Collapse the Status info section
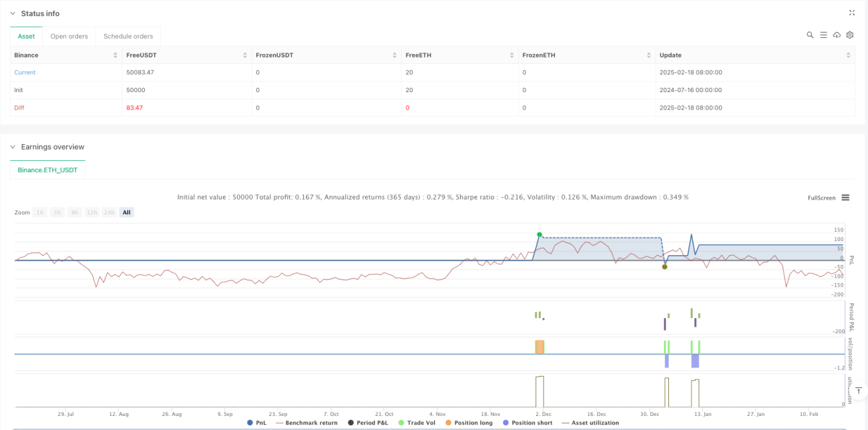 tap(12, 13)
